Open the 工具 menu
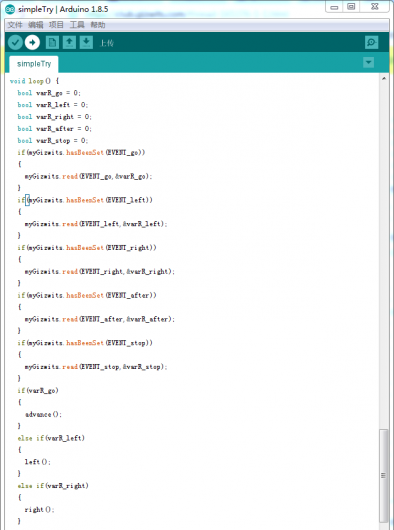Image resolution: width=394 pixels, height=530 pixels. (77, 25)
